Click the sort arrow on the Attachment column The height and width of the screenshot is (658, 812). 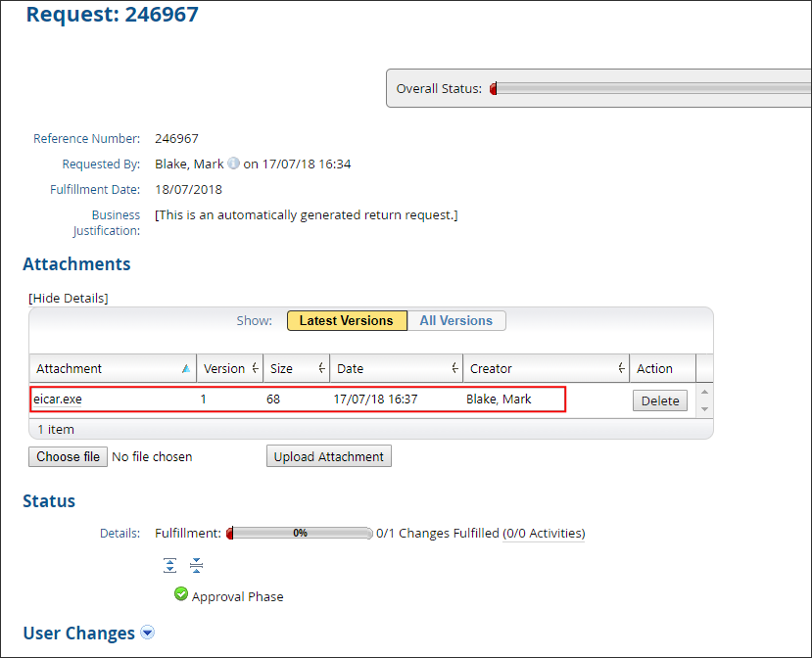click(186, 367)
